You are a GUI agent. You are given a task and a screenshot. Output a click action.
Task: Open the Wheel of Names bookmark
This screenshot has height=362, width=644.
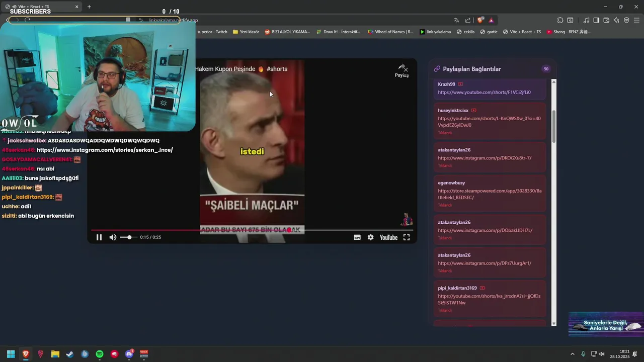pyautogui.click(x=390, y=32)
